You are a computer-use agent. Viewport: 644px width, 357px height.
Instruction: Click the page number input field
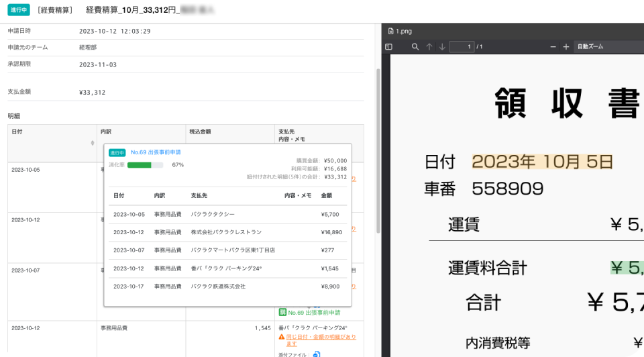[x=462, y=46]
